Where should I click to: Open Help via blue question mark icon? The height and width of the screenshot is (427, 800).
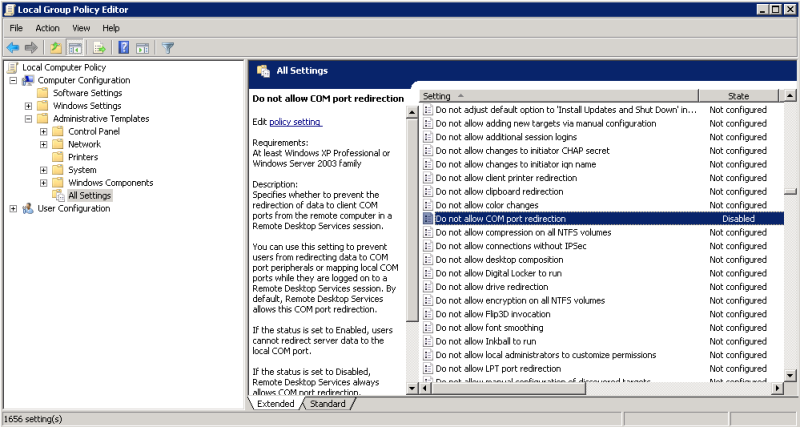pos(124,47)
